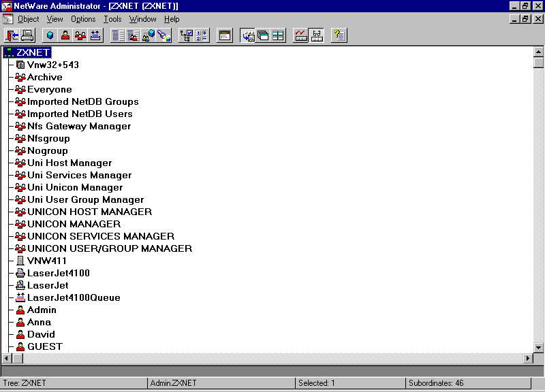Click the red group toolbar icon
This screenshot has width=545, height=392.
80,35
